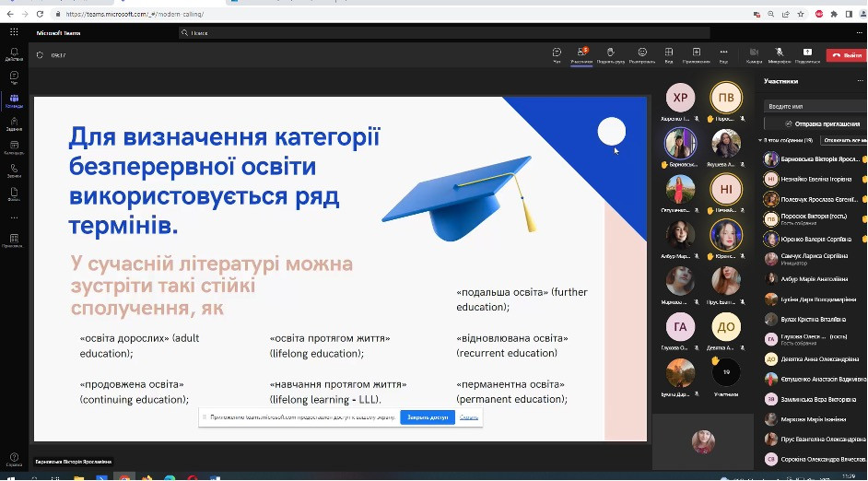Toggle the Camera on or off
Screen dimensions: 868x481
click(x=754, y=54)
